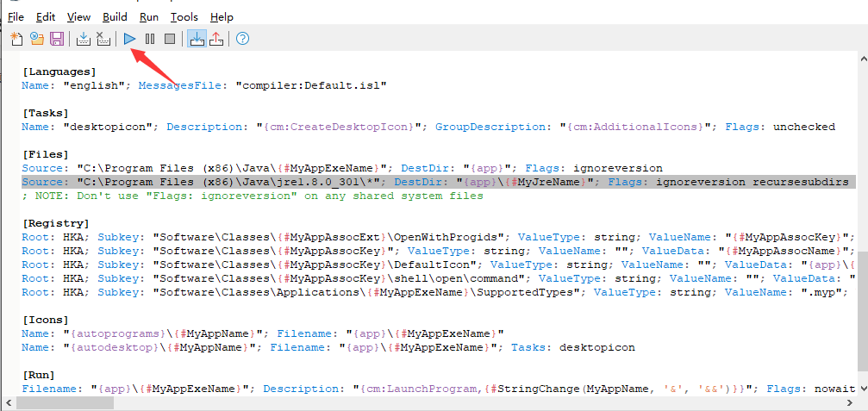Open the Run menu
Viewport: 868px width, 411px height.
pyautogui.click(x=149, y=17)
